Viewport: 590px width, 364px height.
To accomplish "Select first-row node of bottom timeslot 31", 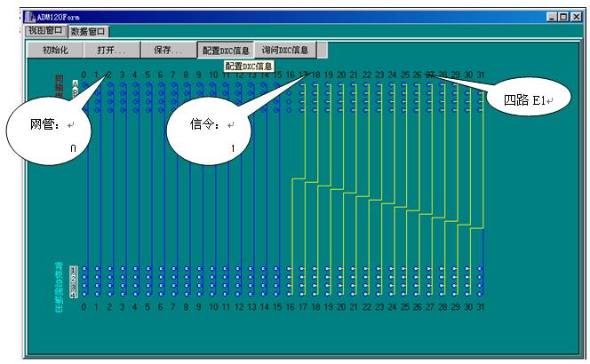I will [x=482, y=268].
